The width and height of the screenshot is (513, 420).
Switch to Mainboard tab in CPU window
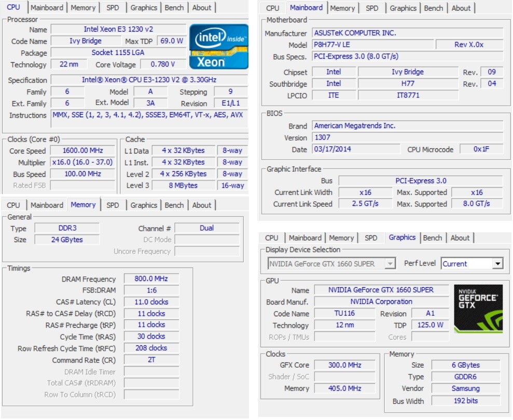click(x=47, y=8)
